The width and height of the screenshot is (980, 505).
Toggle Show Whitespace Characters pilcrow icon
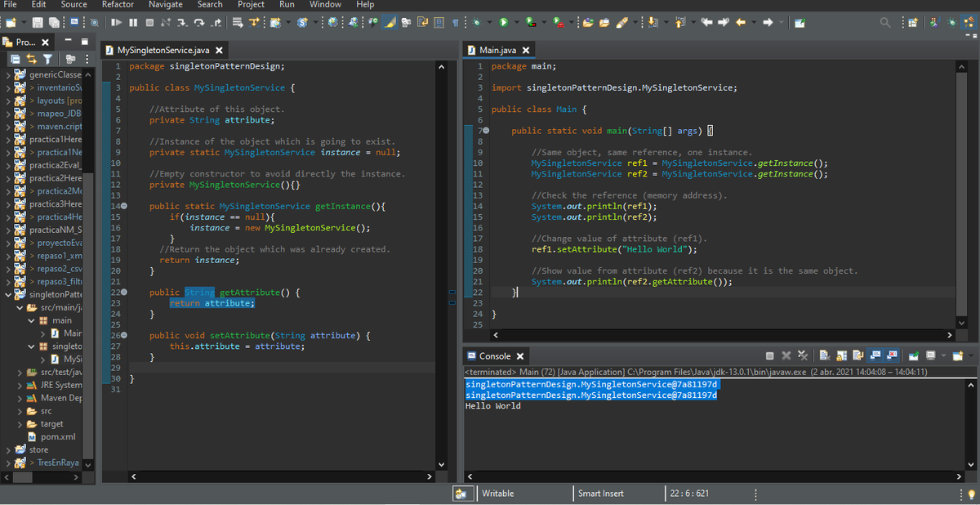(x=455, y=22)
